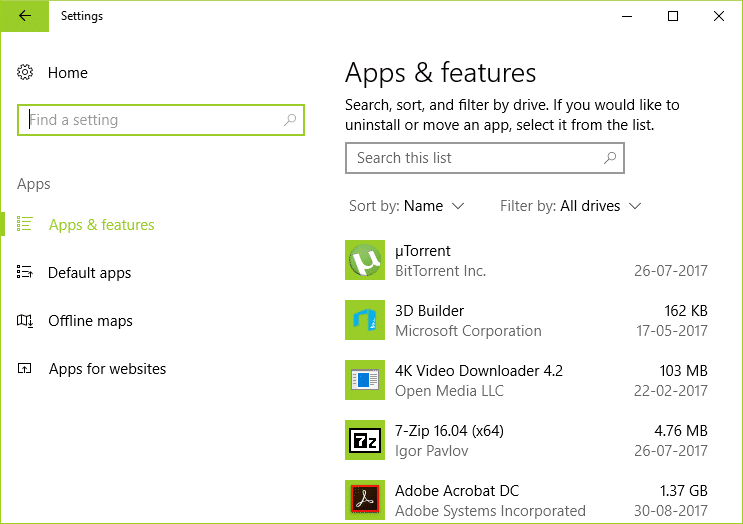Click the Home gear icon
This screenshot has height=524, width=743.
click(26, 73)
